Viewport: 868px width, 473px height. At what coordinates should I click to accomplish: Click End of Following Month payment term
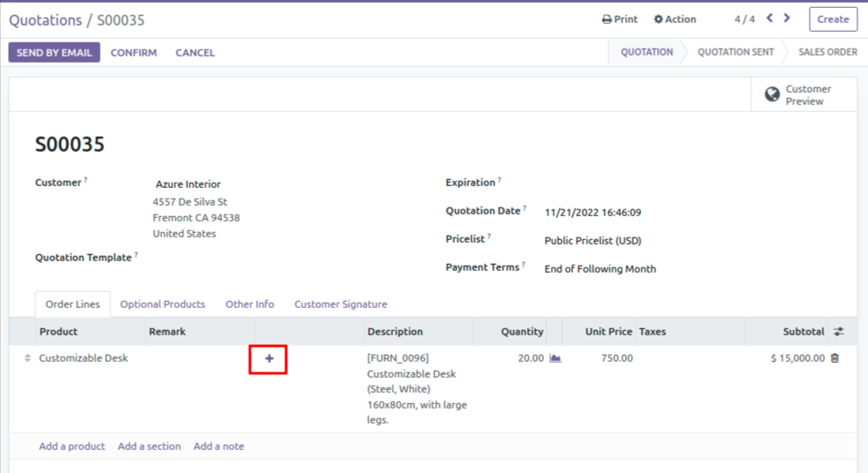pos(600,269)
